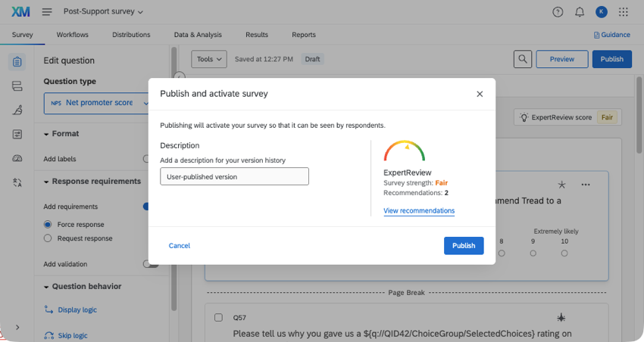Click the Guidance document icon
The width and height of the screenshot is (644, 342).
coord(596,36)
